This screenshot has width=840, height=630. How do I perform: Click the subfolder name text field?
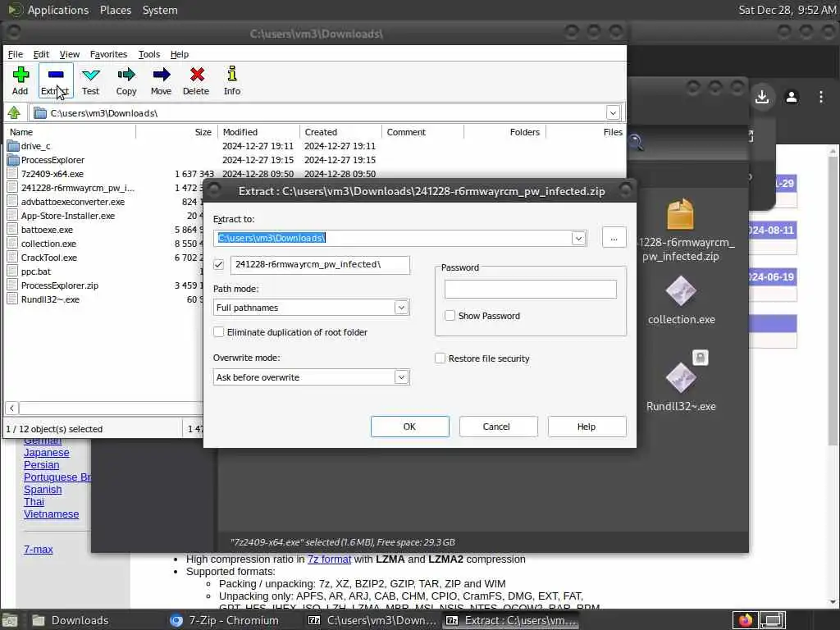[320, 265]
